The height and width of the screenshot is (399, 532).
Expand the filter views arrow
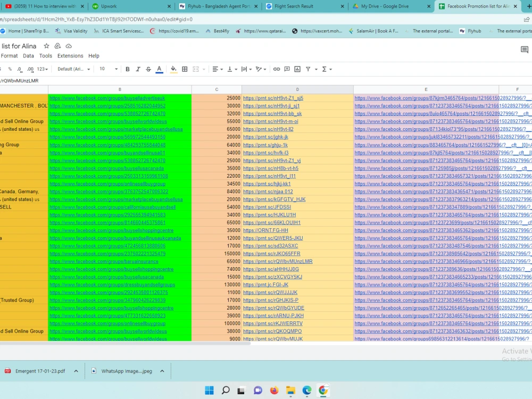click(316, 69)
